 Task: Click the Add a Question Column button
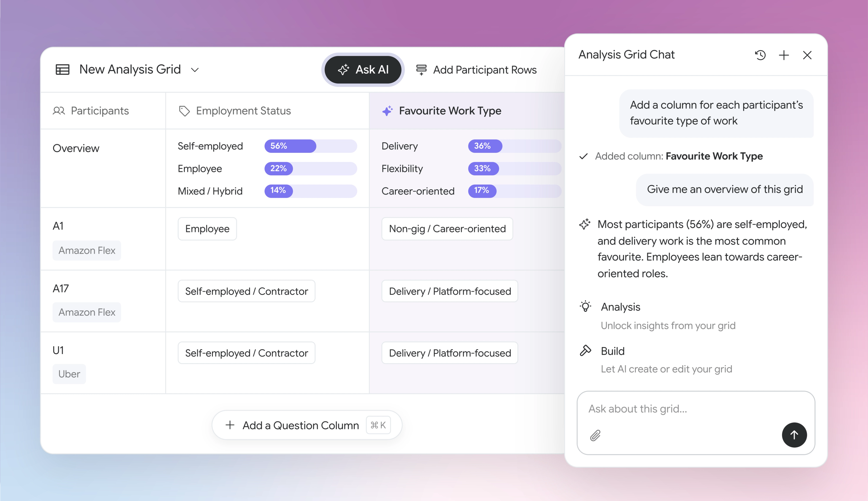pyautogui.click(x=307, y=425)
